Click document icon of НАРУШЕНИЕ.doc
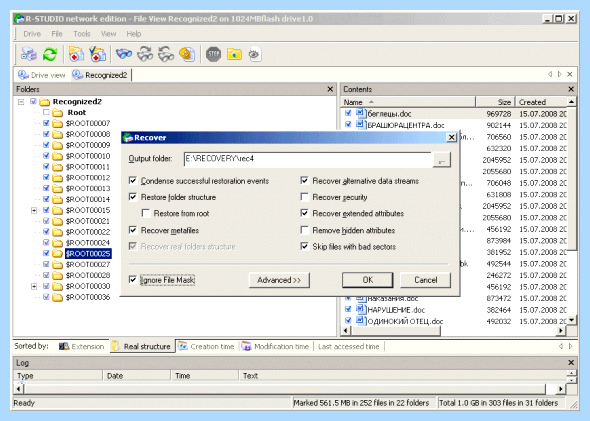590x421 pixels. click(361, 310)
